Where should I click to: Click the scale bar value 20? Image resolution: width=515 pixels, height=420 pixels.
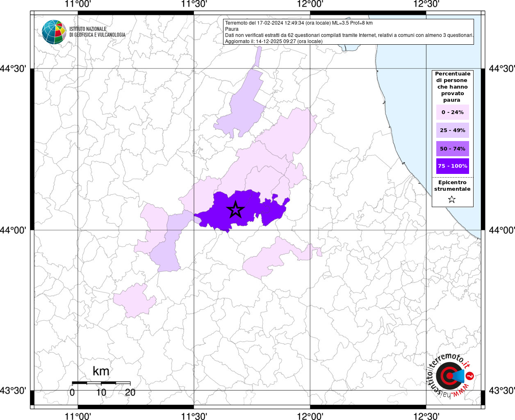(130, 393)
